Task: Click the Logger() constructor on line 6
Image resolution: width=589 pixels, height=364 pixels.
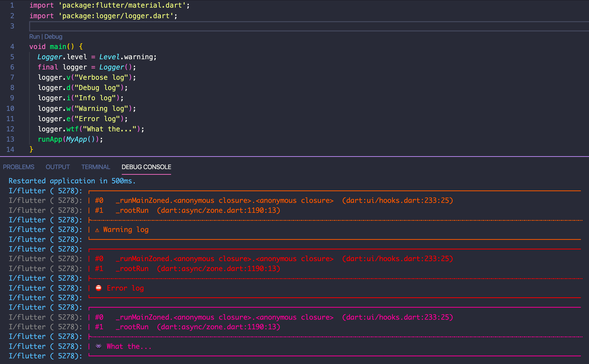Action: pos(116,67)
